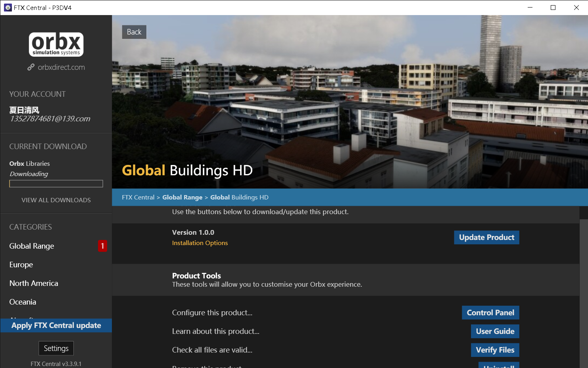Click the Verify Files button

pyautogui.click(x=495, y=350)
